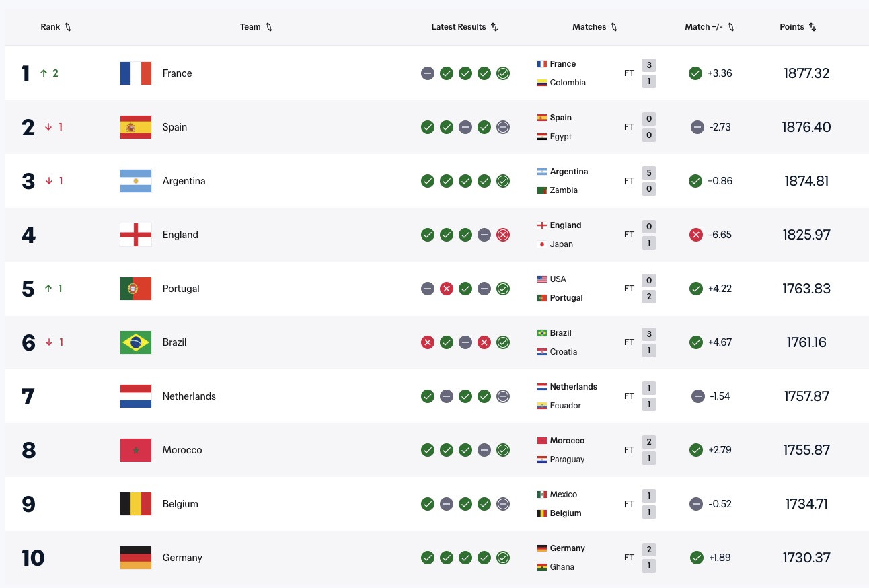The width and height of the screenshot is (869, 588).
Task: Click the Points column header
Action: [x=798, y=27]
